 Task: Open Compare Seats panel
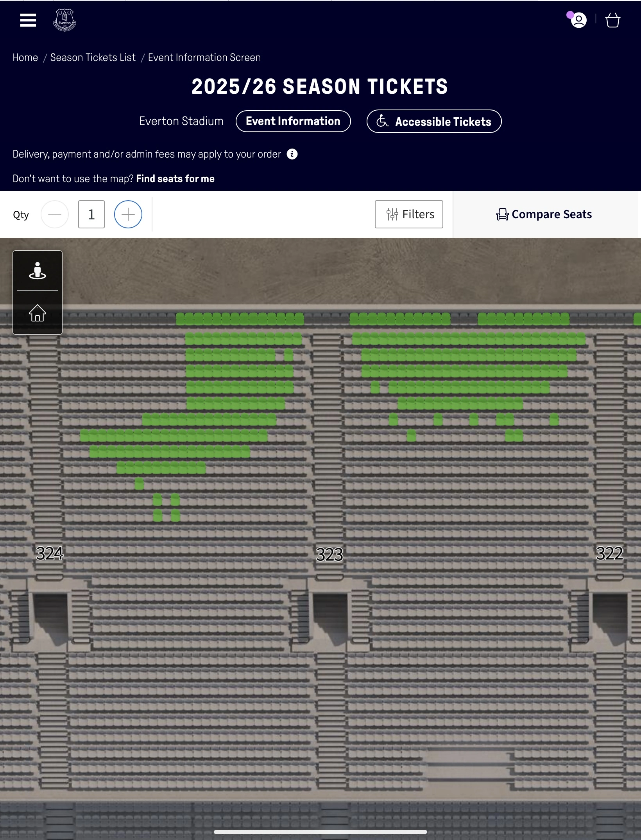tap(544, 214)
